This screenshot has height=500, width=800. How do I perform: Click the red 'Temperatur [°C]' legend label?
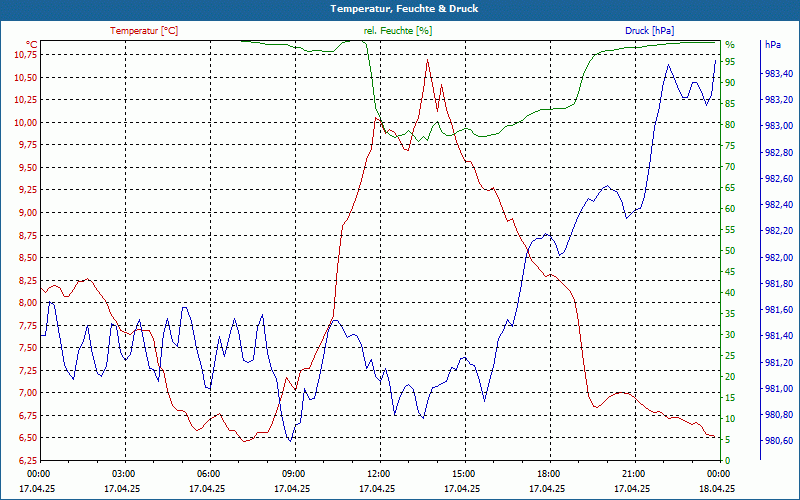[x=144, y=31]
